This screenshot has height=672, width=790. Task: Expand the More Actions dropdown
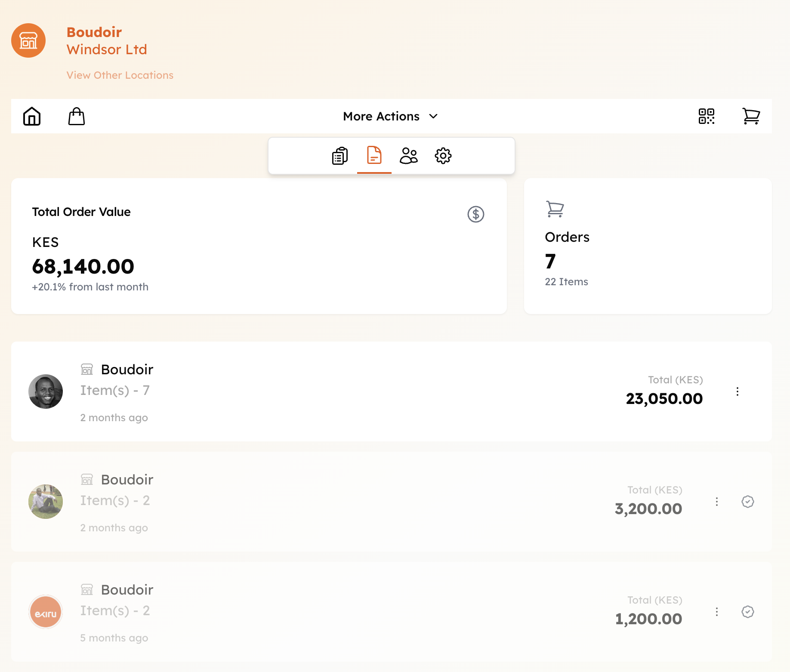click(x=391, y=116)
